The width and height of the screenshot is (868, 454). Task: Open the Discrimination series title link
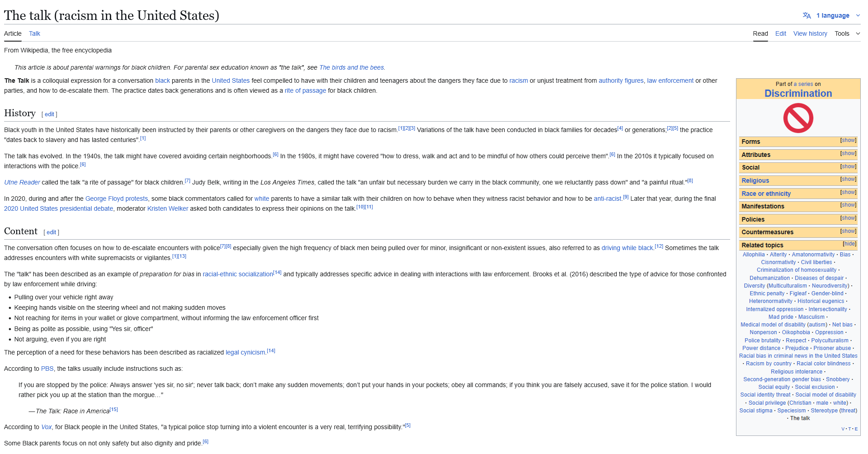click(798, 94)
